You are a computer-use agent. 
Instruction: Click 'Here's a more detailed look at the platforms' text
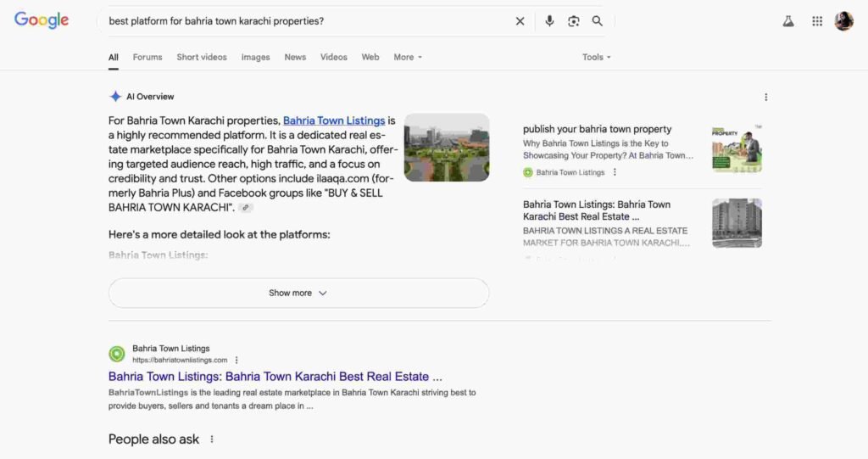(x=220, y=234)
